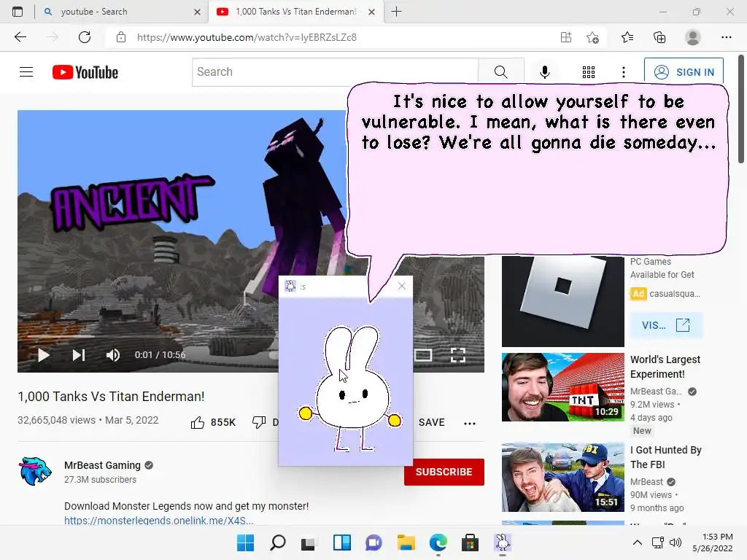
Task: Enter full screen on the video player
Action: tap(458, 355)
